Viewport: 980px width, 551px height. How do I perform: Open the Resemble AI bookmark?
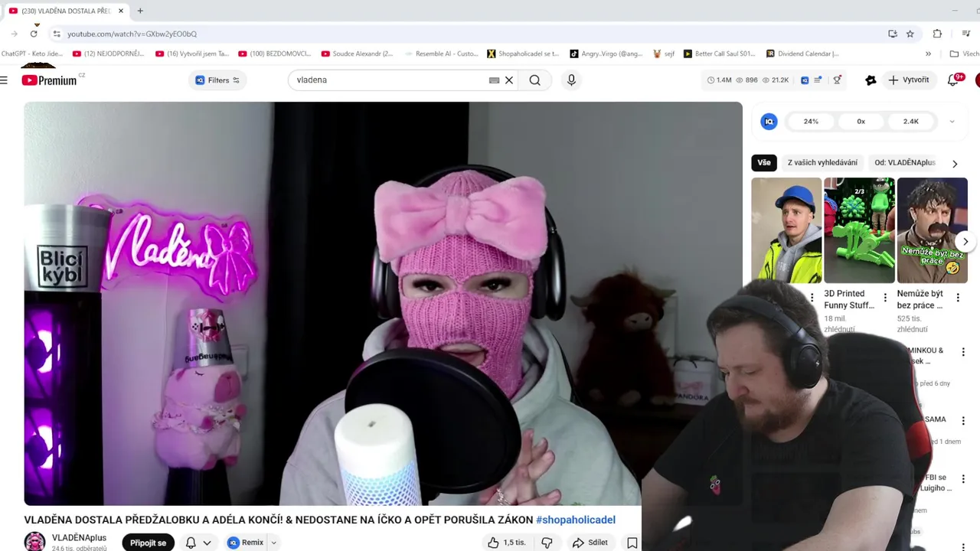(x=441, y=54)
